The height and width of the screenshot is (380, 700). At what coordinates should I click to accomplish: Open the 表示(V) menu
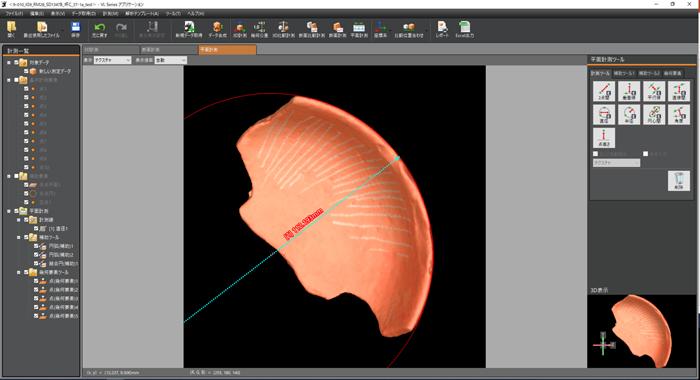[x=58, y=14]
